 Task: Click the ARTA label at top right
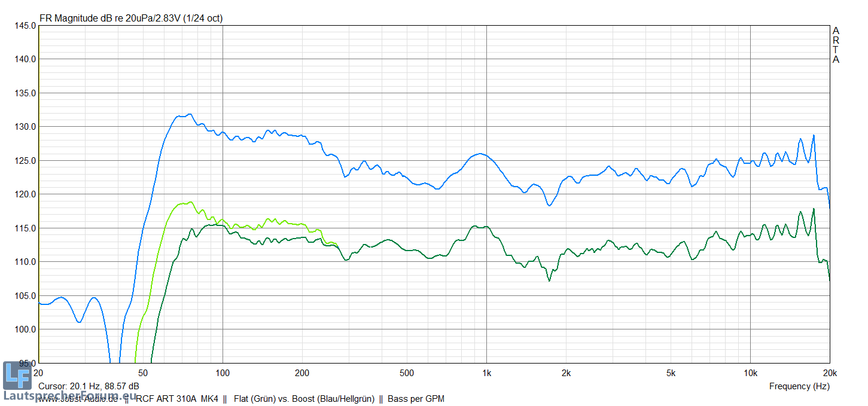(836, 45)
